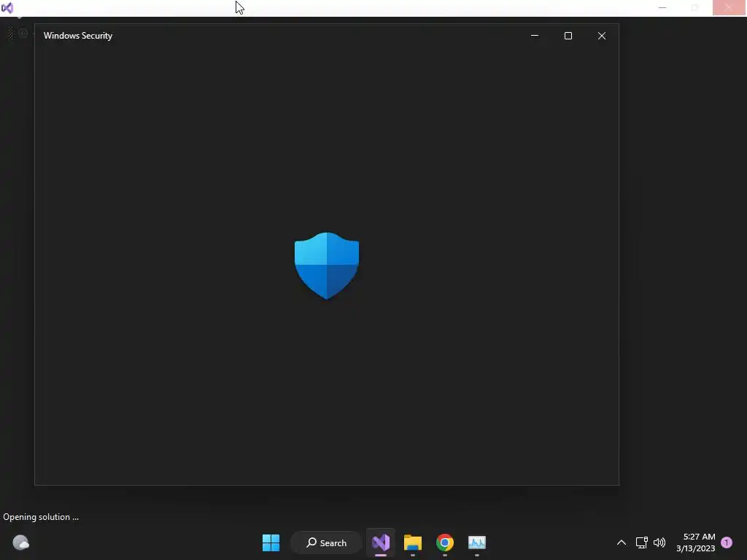Open taskbar Search box
This screenshot has height=560, width=747.
click(326, 542)
